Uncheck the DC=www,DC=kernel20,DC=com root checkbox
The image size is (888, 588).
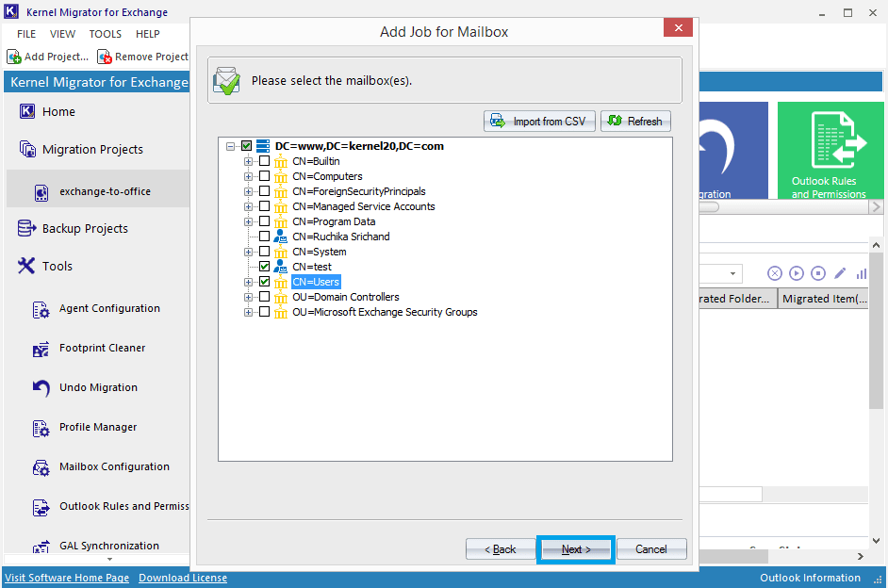click(x=246, y=146)
